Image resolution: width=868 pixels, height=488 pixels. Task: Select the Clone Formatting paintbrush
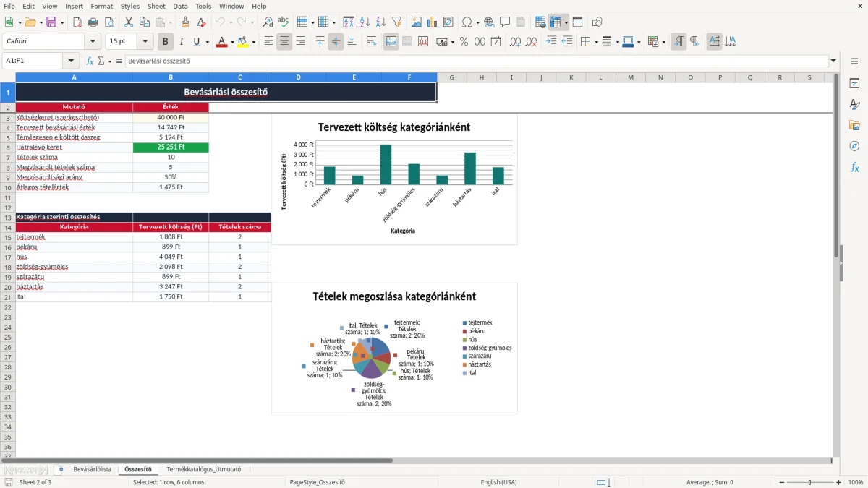(x=186, y=22)
